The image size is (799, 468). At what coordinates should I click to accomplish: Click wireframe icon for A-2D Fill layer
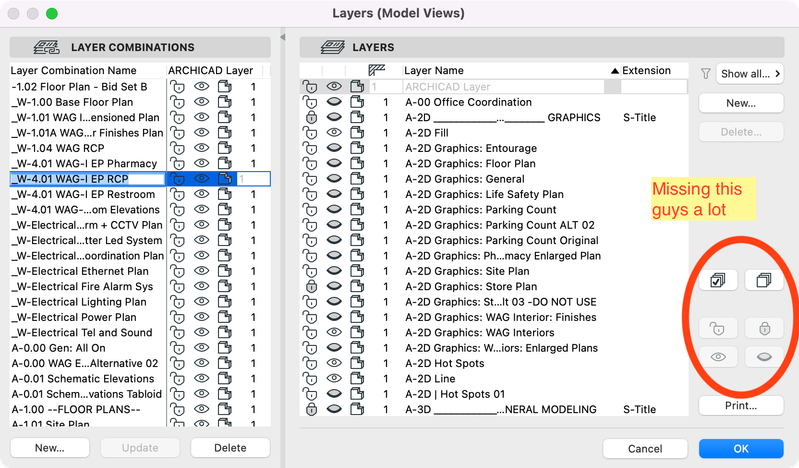(x=357, y=133)
